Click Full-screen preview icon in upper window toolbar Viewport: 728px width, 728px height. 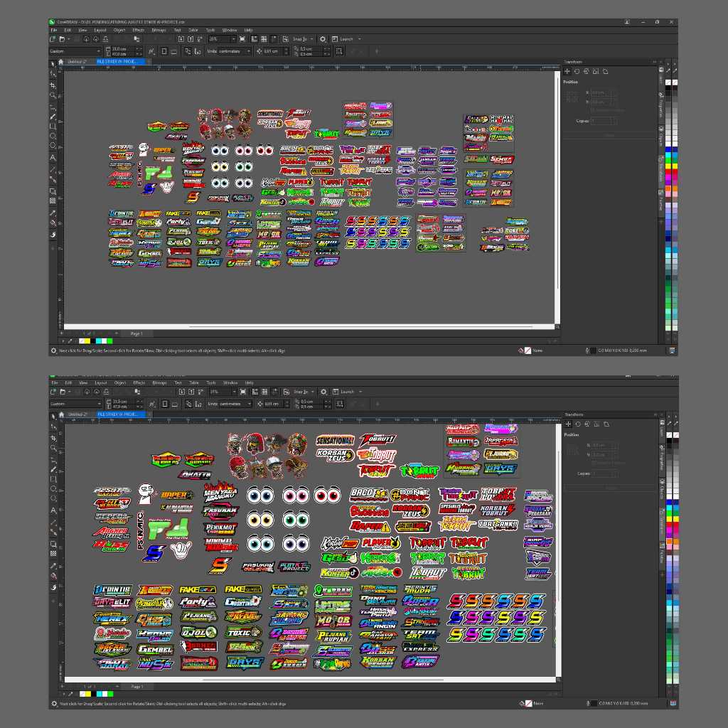[242, 39]
